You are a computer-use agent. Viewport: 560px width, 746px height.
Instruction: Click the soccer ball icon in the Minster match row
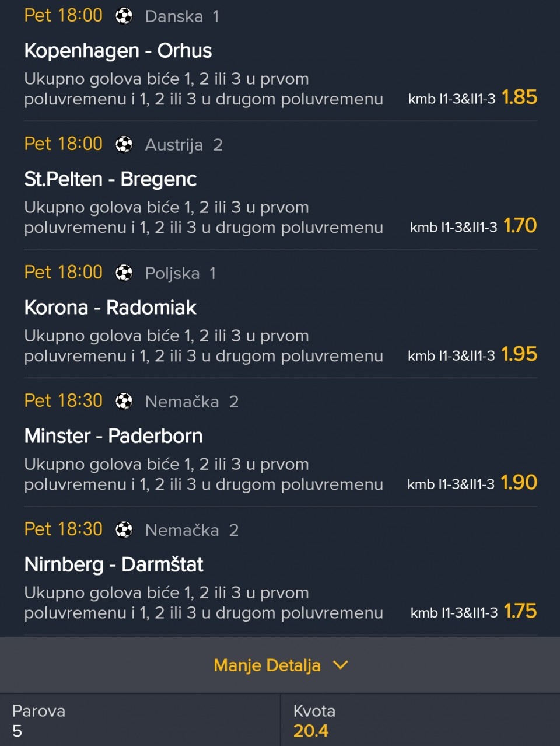(x=124, y=401)
